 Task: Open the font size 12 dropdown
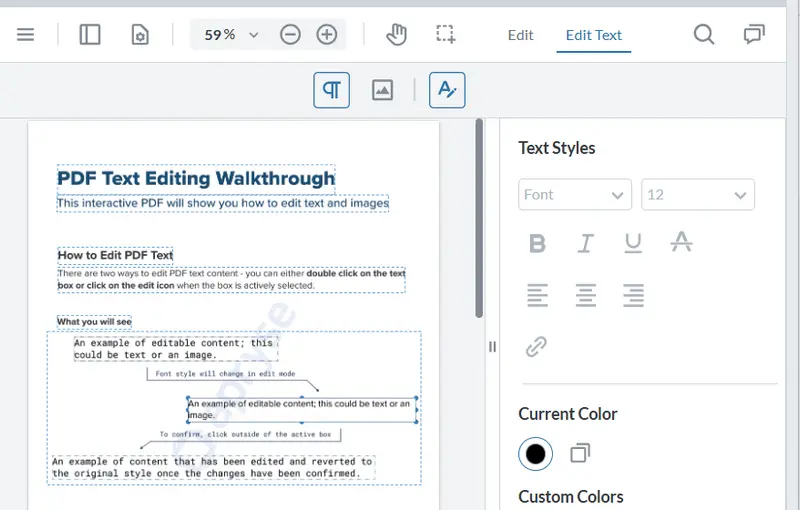(697, 194)
